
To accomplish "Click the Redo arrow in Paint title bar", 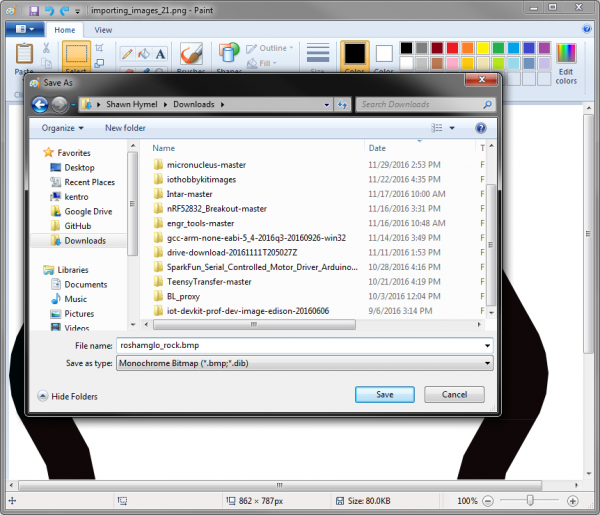I will pyautogui.click(x=64, y=11).
